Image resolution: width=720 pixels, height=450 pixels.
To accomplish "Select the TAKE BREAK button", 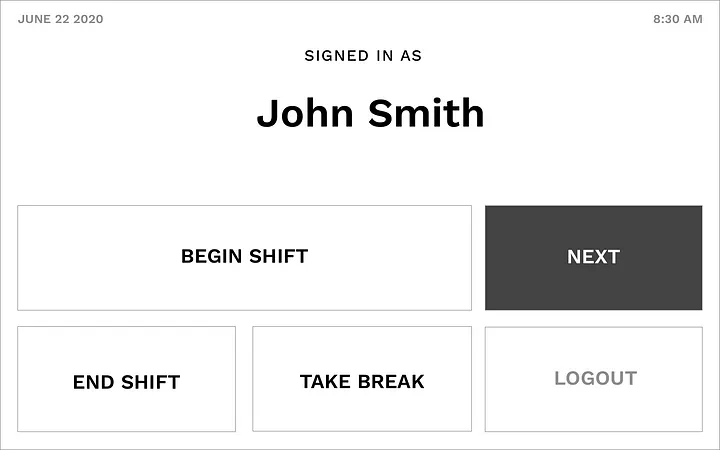I will [x=362, y=379].
